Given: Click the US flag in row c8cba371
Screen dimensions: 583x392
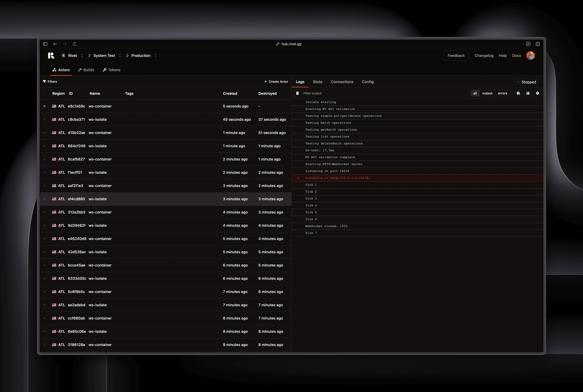Looking at the screenshot, I should [54, 119].
